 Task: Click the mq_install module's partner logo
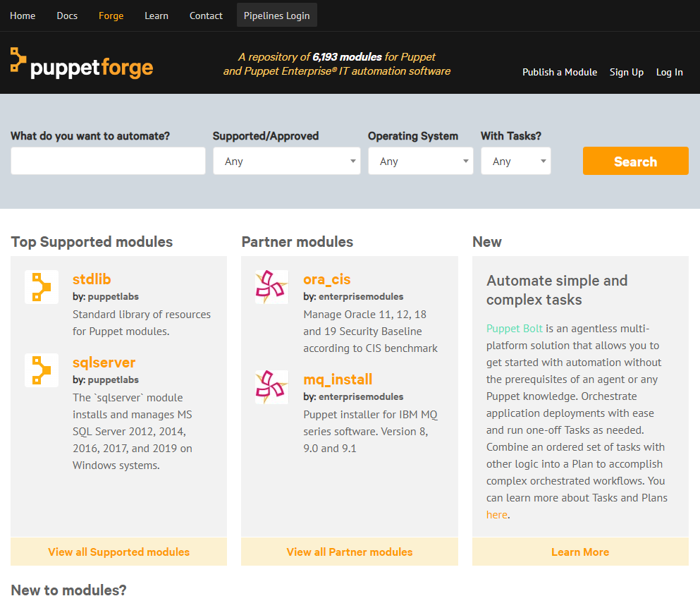pos(271,387)
